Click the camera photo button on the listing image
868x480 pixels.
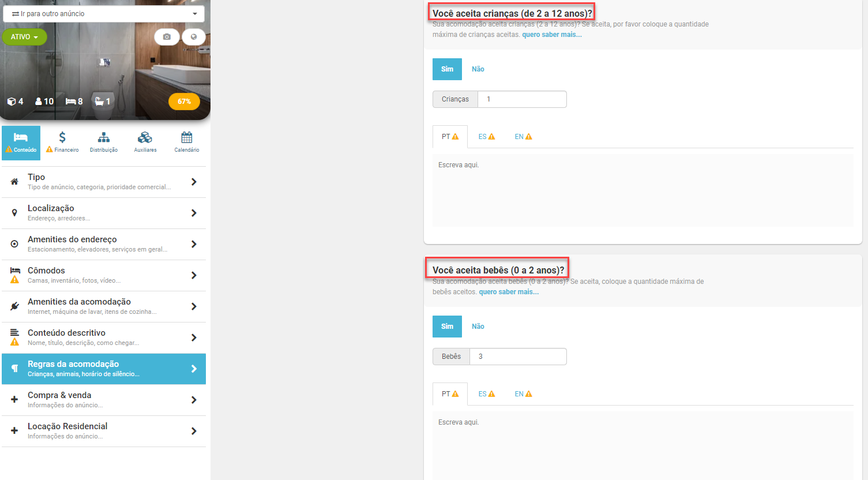coord(167,37)
